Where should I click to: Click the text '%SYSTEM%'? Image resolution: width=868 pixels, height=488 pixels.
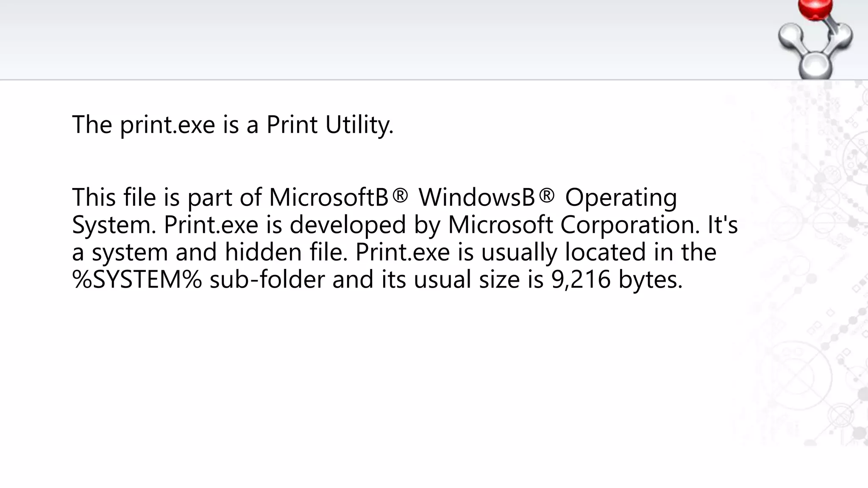click(x=137, y=280)
